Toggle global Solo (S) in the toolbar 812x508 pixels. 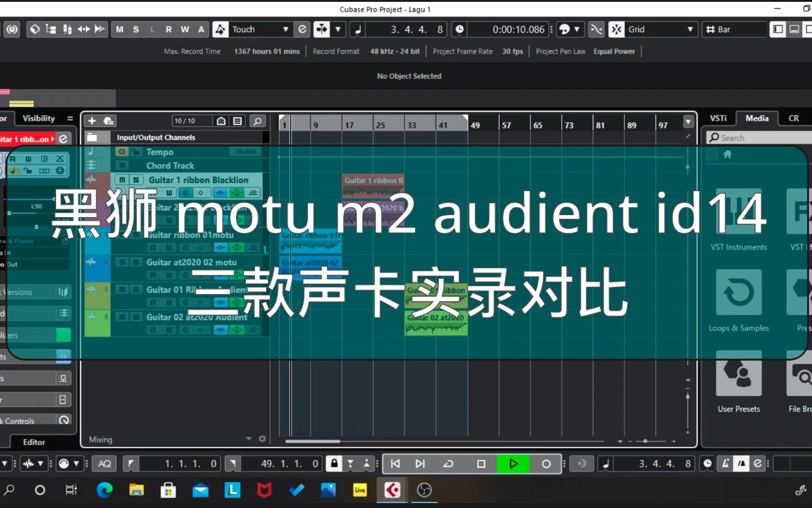136,29
